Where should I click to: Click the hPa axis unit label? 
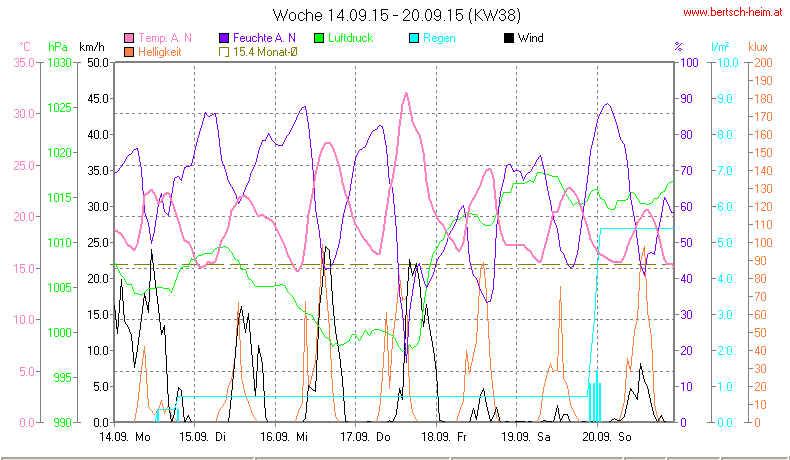click(x=58, y=47)
